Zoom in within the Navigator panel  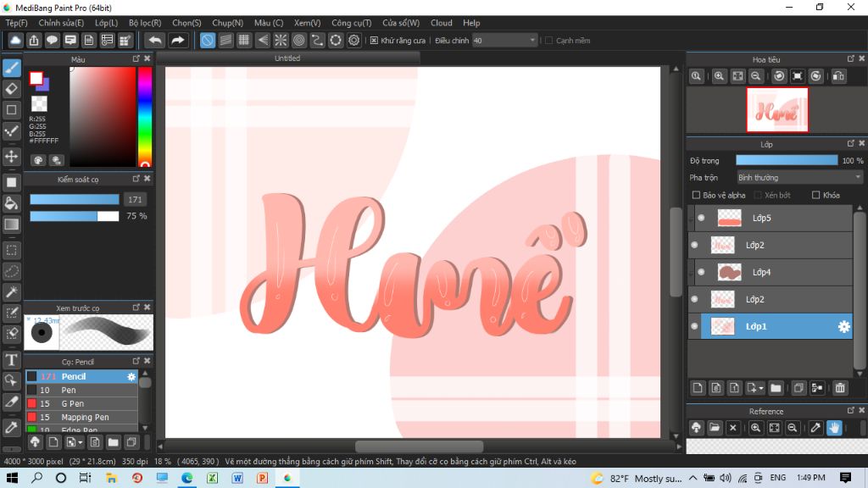tap(719, 76)
